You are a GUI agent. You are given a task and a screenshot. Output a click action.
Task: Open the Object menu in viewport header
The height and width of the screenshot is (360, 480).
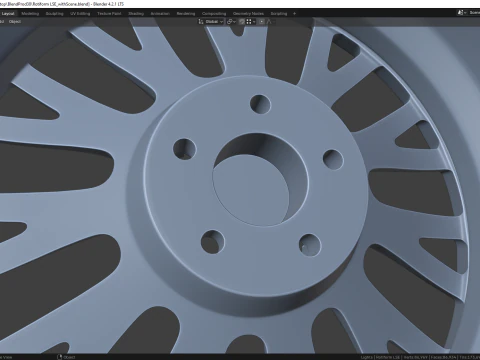tap(15, 22)
